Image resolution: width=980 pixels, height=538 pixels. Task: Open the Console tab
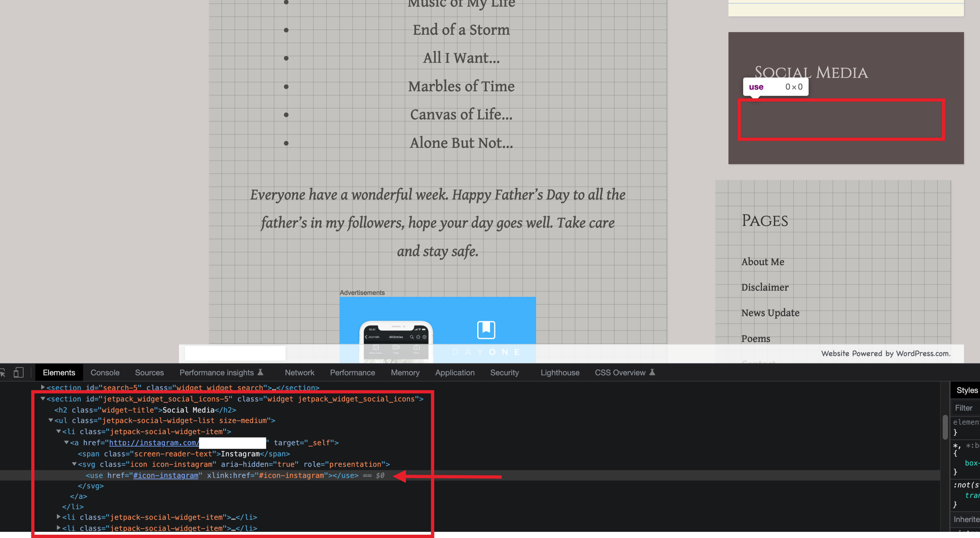point(105,373)
